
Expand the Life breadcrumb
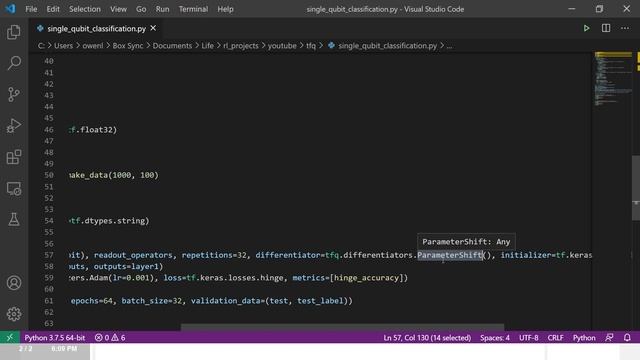point(207,46)
